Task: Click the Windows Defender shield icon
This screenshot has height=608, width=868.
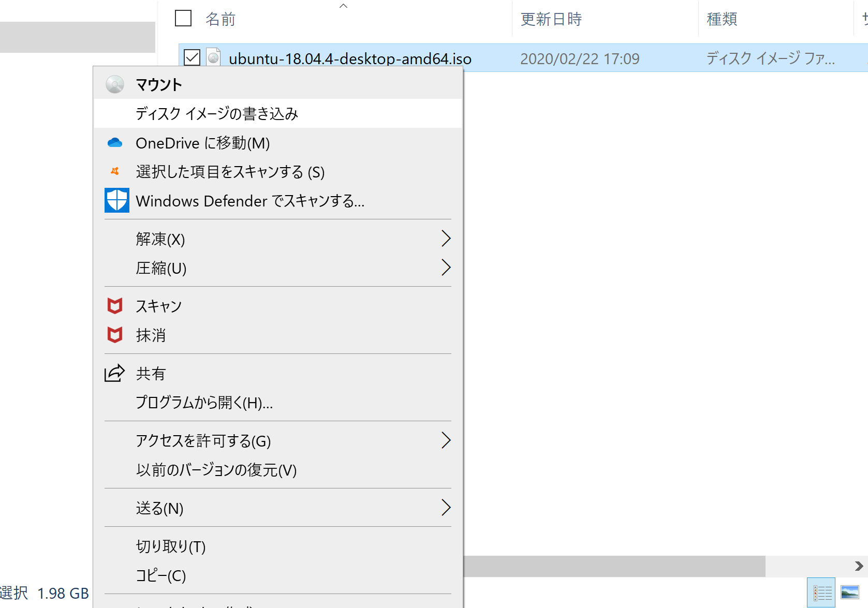Action: (x=117, y=200)
